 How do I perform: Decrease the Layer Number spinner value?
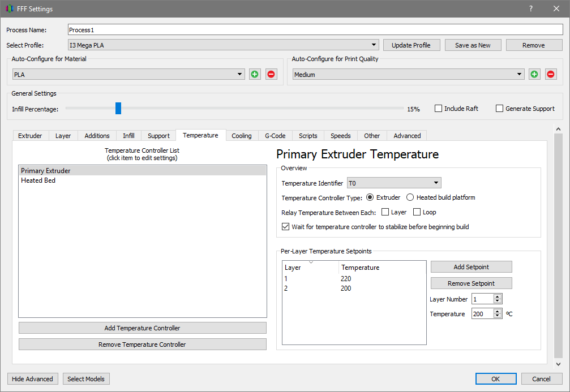pos(498,301)
